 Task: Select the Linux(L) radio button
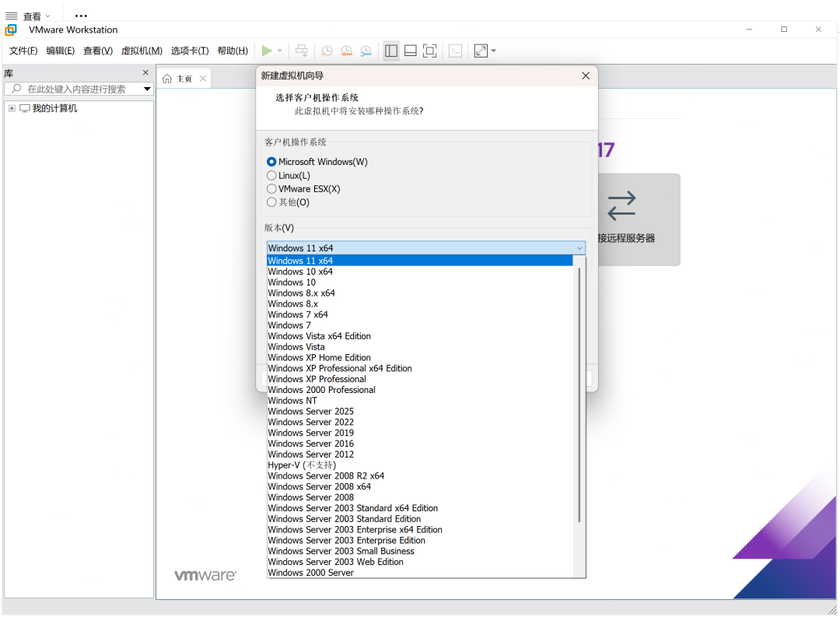click(271, 175)
